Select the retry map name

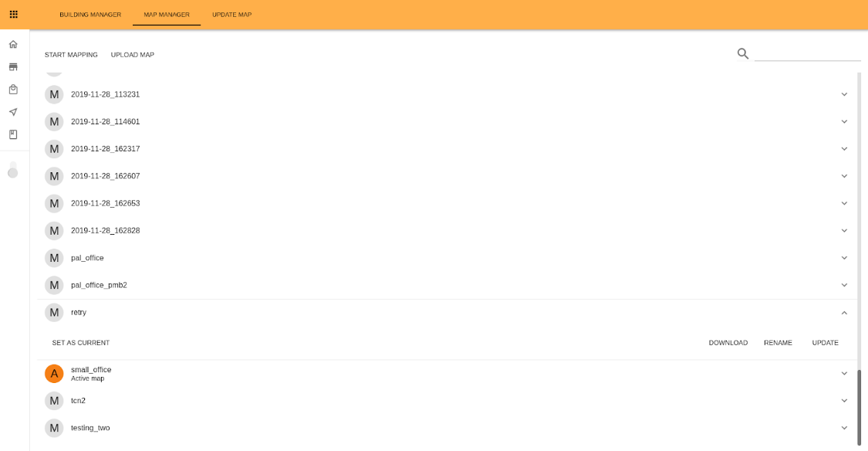(x=79, y=313)
